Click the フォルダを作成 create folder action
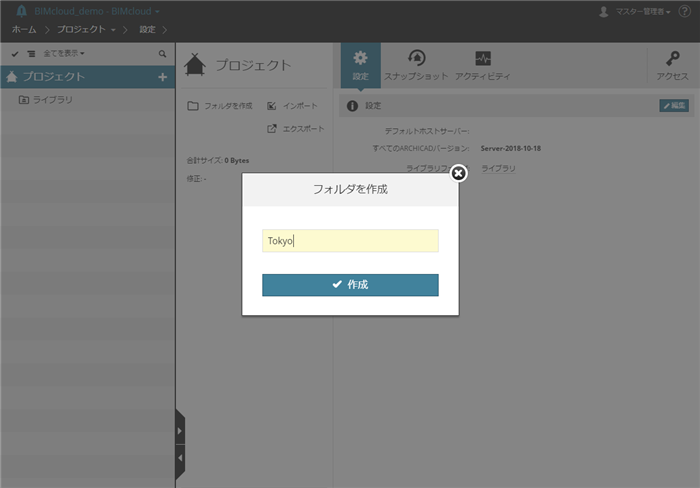 (x=220, y=106)
